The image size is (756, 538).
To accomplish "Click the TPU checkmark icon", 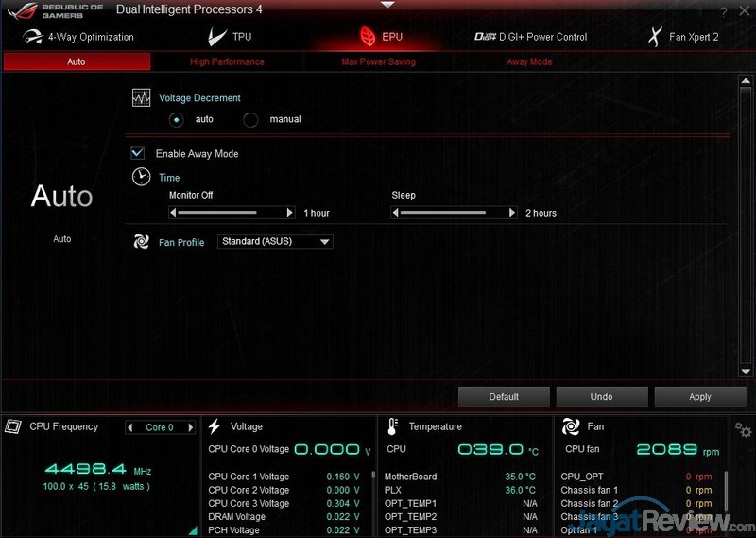I will (x=217, y=37).
